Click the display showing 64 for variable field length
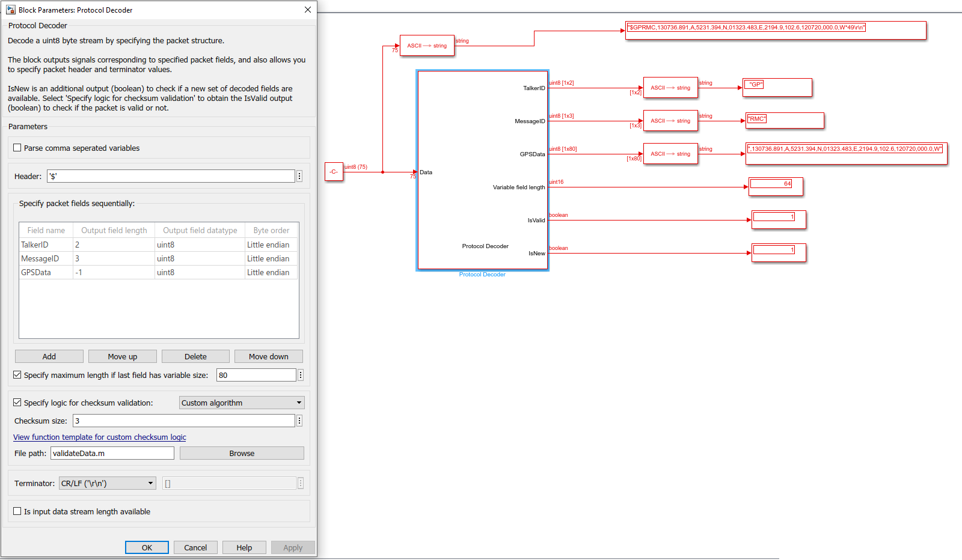962x560 pixels. [775, 186]
